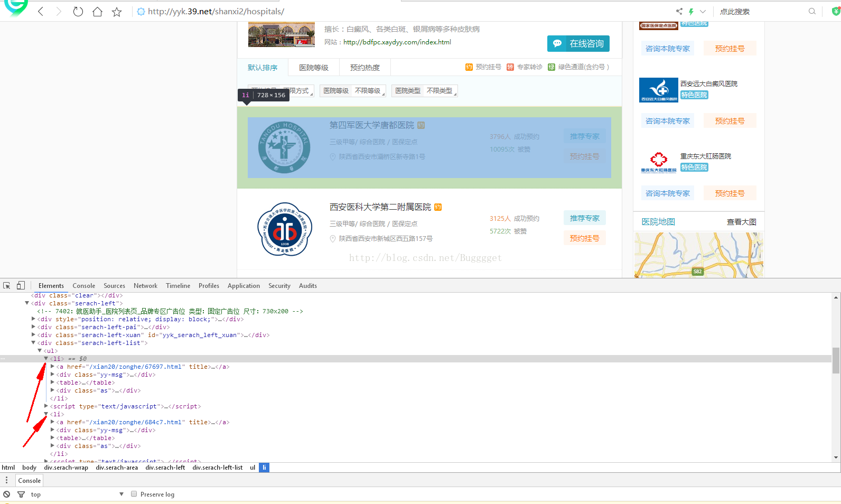Click the 预约挂号 legend icon in sort bar
The width and height of the screenshot is (841, 504).
[x=469, y=67]
